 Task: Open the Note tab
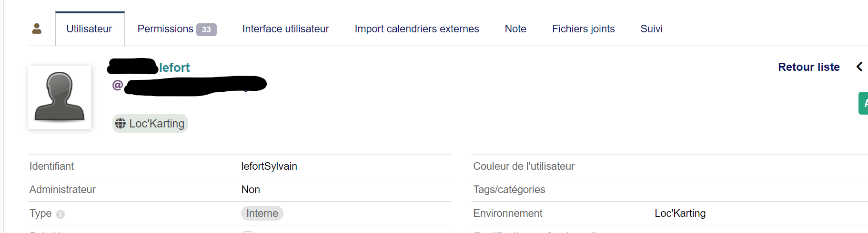(x=515, y=29)
